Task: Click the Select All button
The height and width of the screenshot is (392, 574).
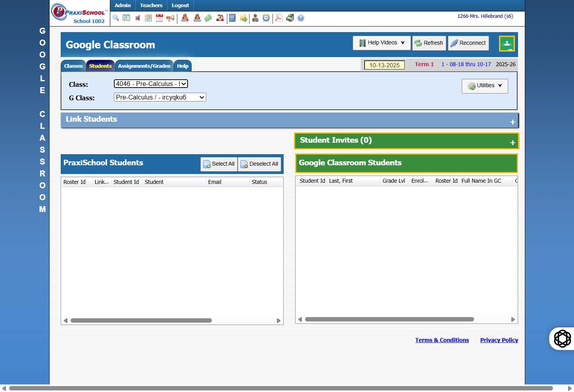Action: [x=219, y=164]
